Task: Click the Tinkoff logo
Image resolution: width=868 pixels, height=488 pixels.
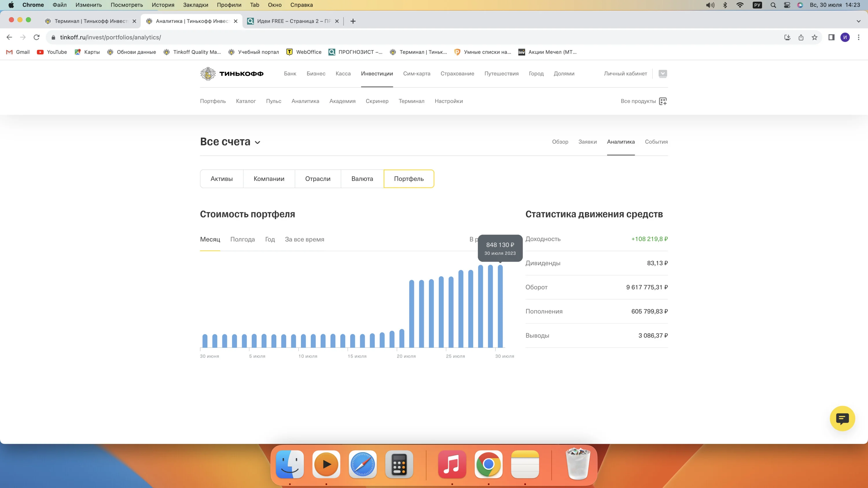Action: tap(232, 74)
